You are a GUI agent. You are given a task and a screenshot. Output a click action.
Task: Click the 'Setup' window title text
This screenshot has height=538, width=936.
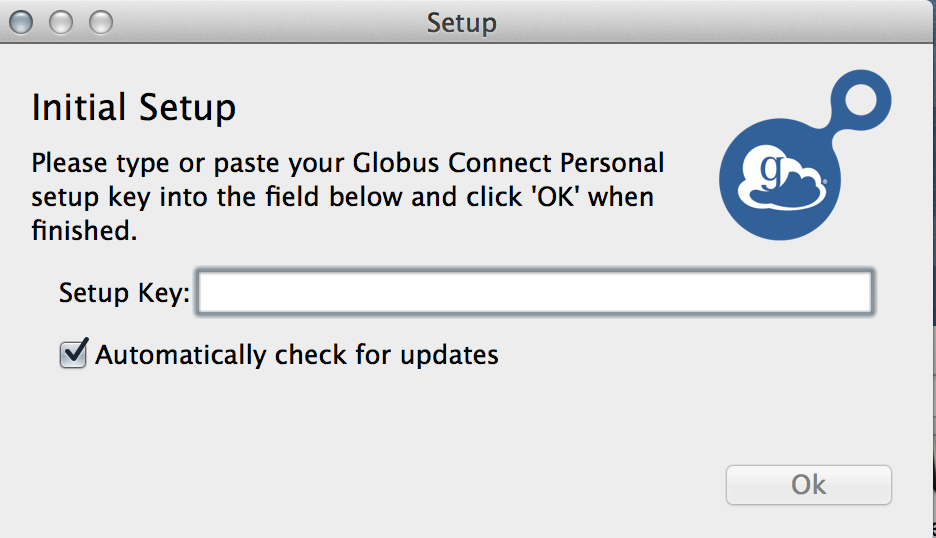pos(461,21)
